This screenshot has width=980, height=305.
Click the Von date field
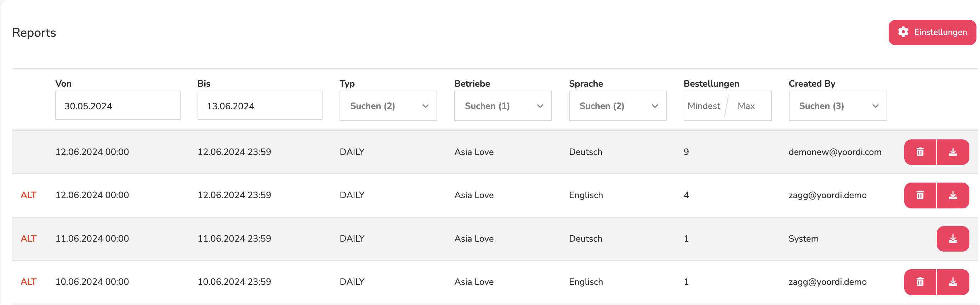(118, 105)
